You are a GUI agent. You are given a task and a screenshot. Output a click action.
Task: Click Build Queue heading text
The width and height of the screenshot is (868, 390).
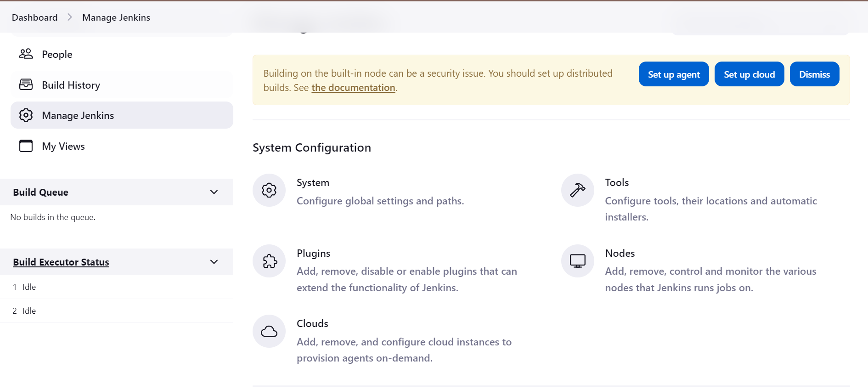(x=40, y=192)
